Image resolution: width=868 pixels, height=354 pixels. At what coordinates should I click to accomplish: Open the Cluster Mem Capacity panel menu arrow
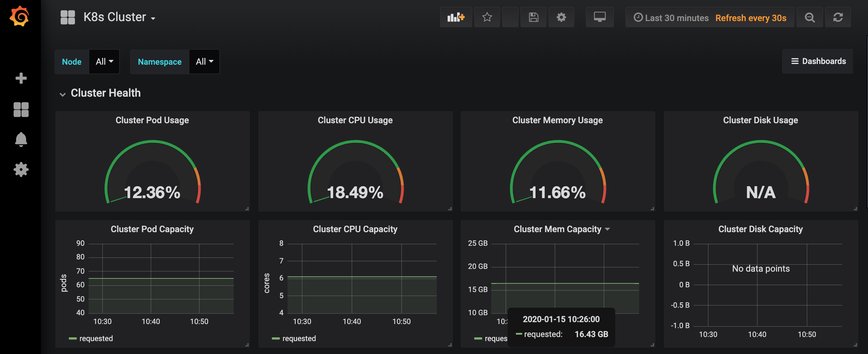[607, 229]
